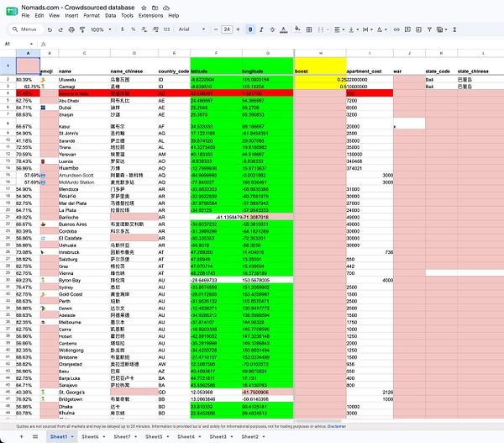The width and height of the screenshot is (504, 443).
Task: Open vertical align dropdown
Action: tap(354, 29)
